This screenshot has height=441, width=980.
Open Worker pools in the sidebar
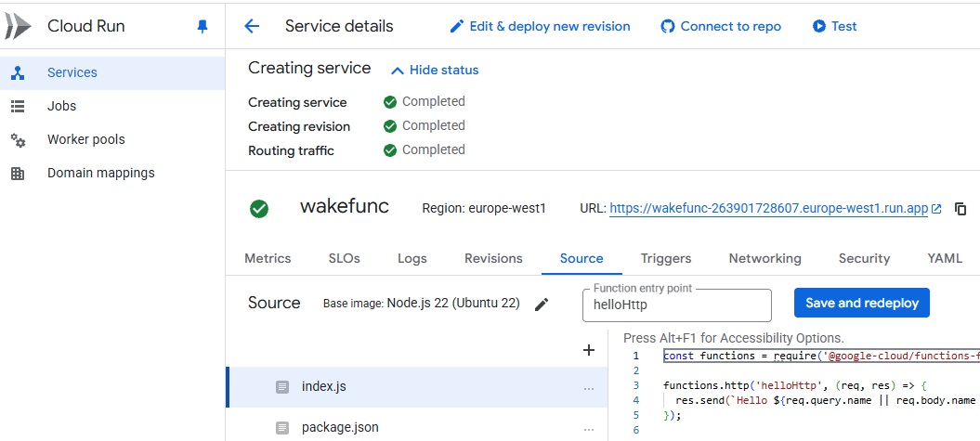tap(112, 140)
